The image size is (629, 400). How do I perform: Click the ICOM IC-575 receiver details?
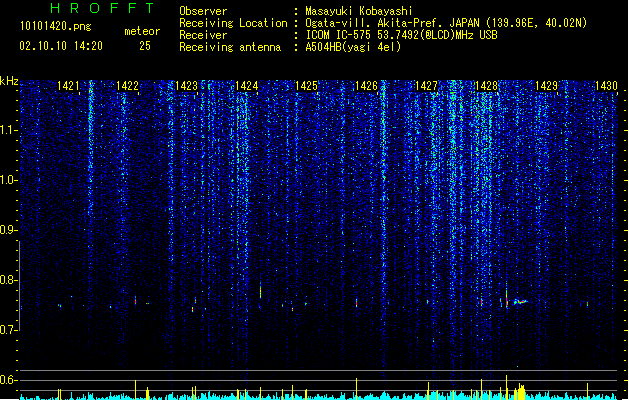tap(401, 35)
